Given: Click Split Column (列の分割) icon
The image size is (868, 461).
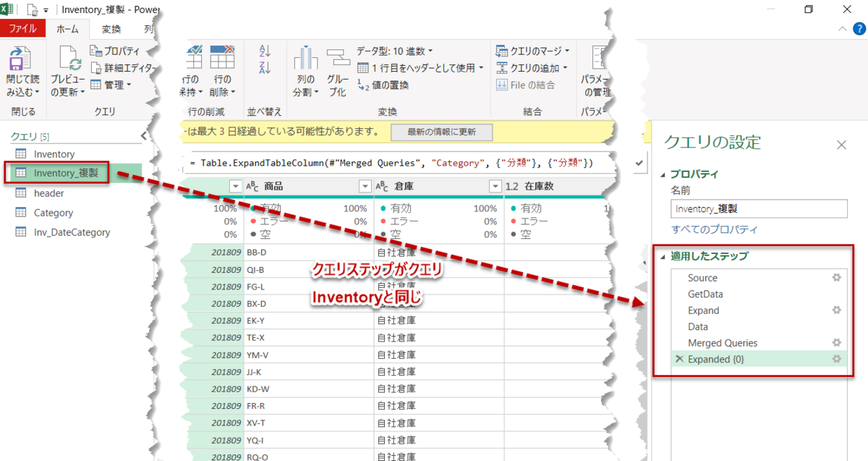Looking at the screenshot, I should (x=305, y=59).
